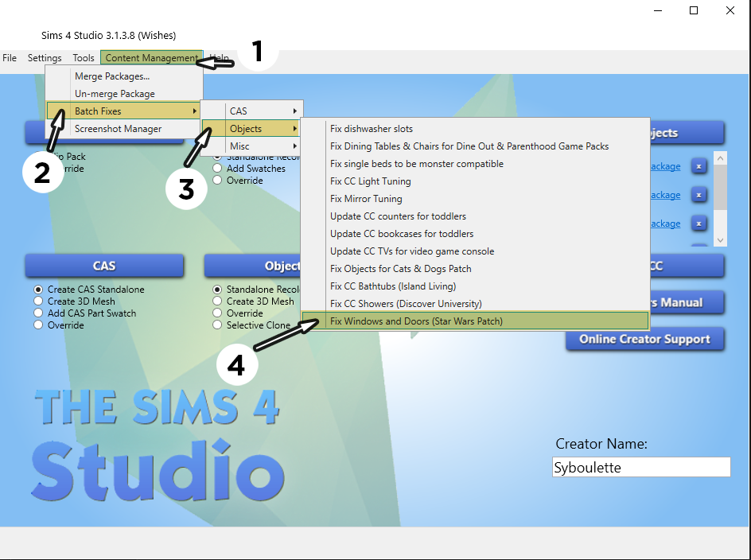
Task: Open the first recent package link
Action: 665,166
